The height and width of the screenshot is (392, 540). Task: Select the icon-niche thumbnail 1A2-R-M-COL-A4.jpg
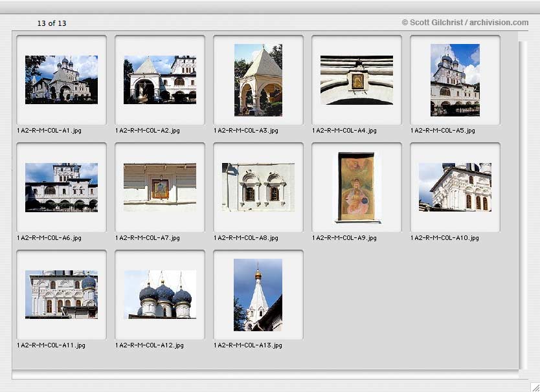357,80
